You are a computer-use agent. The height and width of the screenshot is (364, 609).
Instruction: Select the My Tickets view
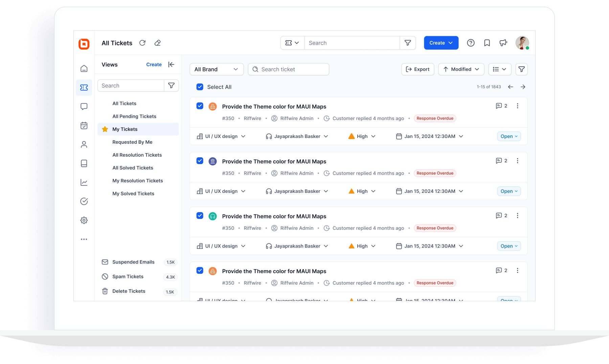pos(138,129)
